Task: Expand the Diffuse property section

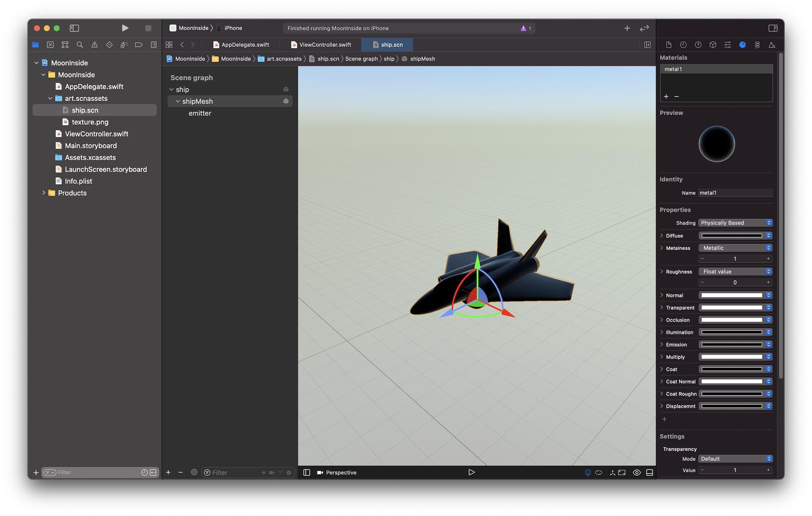Action: point(661,236)
